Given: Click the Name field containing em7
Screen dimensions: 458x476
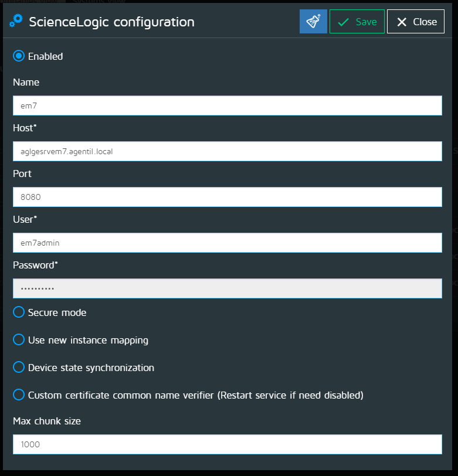Looking at the screenshot, I should click(x=227, y=106).
